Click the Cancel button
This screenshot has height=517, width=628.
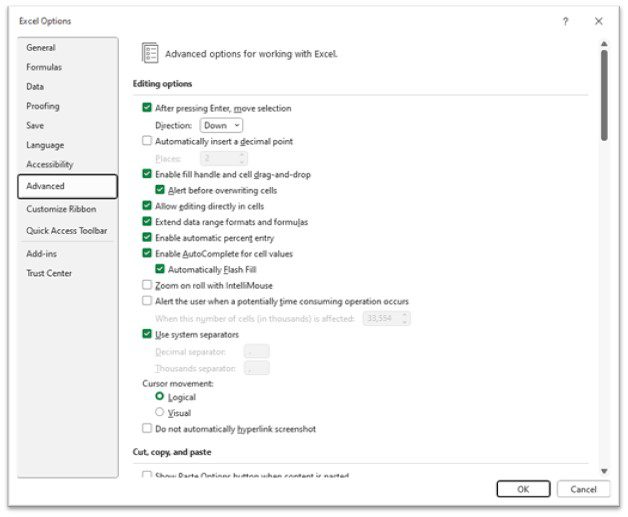point(583,489)
